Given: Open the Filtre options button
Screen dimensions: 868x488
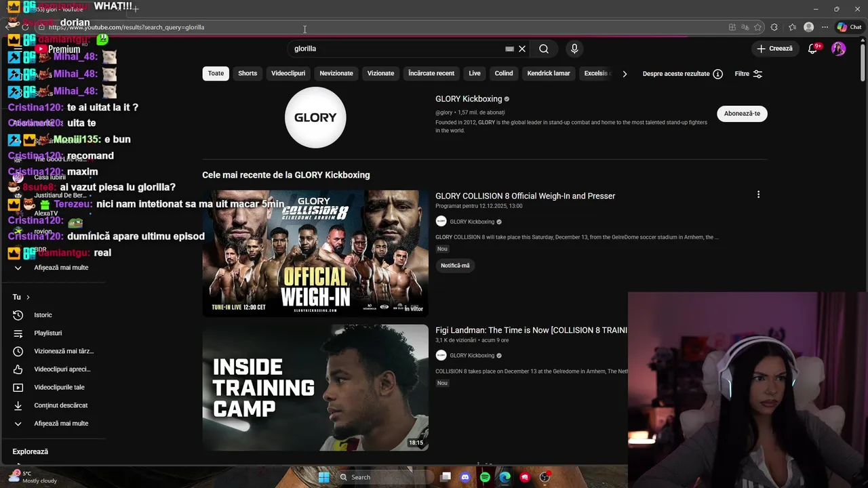Looking at the screenshot, I should 749,74.
